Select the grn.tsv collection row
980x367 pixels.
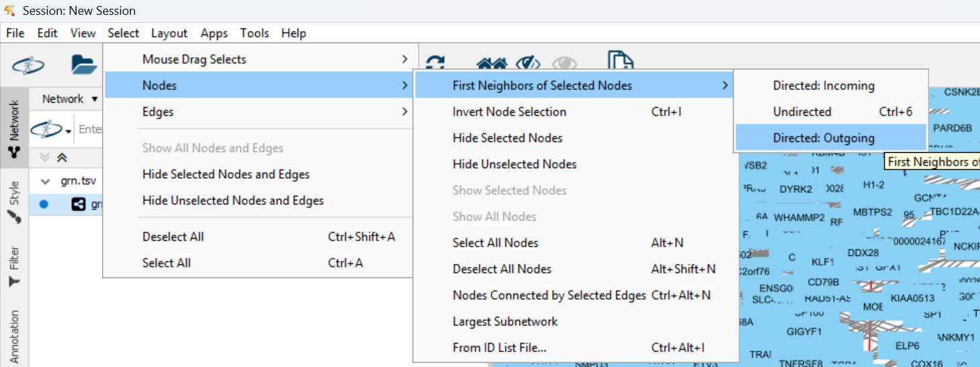click(66, 181)
